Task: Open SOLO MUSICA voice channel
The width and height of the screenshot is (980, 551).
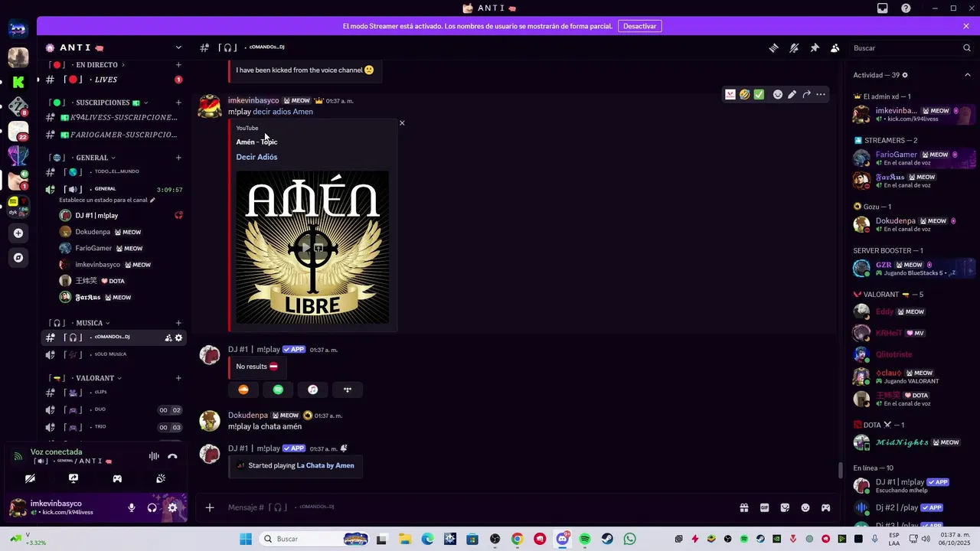Action: click(113, 354)
